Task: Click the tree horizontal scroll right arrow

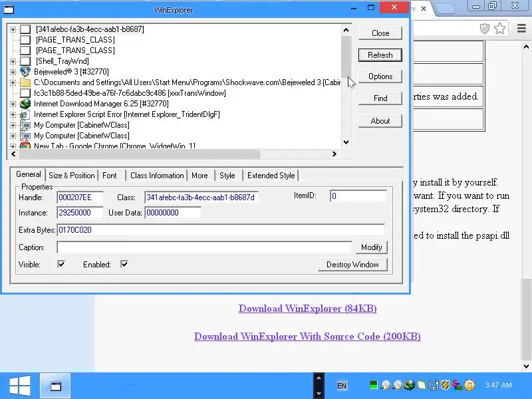Action: point(334,154)
